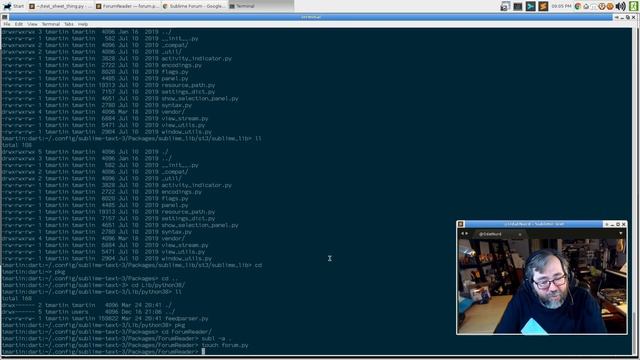Close the file tab in the small Sublime window

pos(520,234)
